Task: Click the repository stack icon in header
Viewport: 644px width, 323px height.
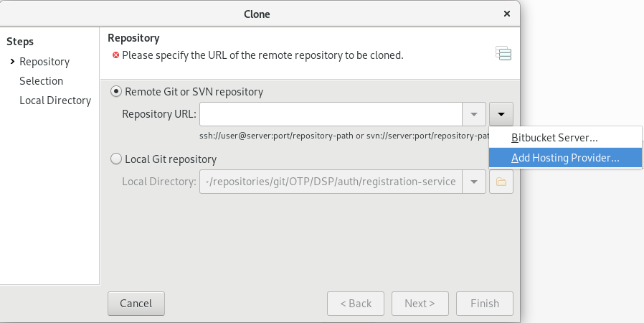Action: tap(503, 53)
